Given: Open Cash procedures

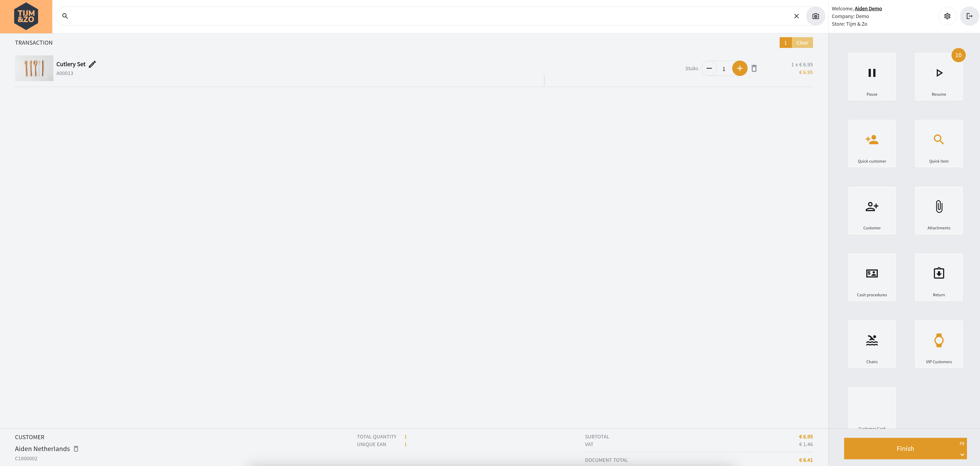Looking at the screenshot, I should pos(872,277).
